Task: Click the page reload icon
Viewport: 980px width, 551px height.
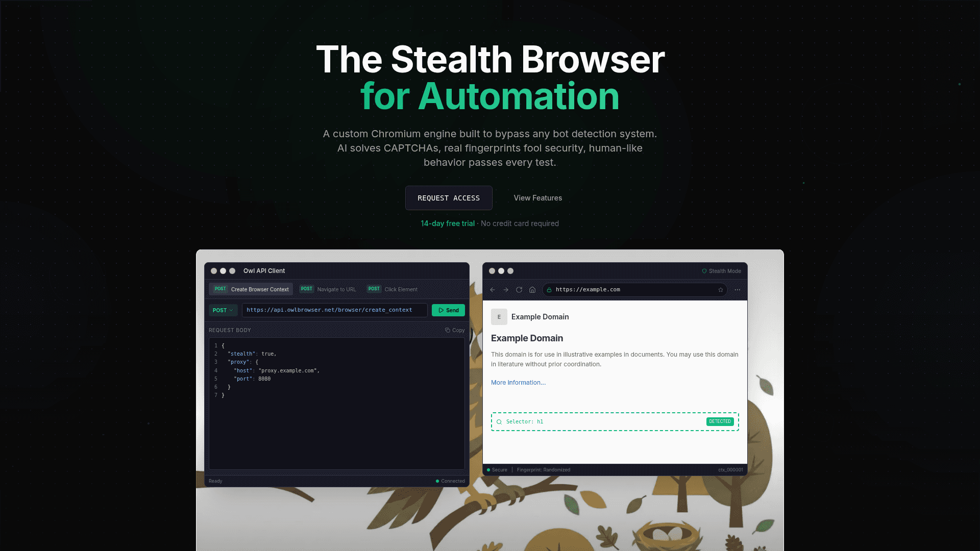Action: coord(519,289)
